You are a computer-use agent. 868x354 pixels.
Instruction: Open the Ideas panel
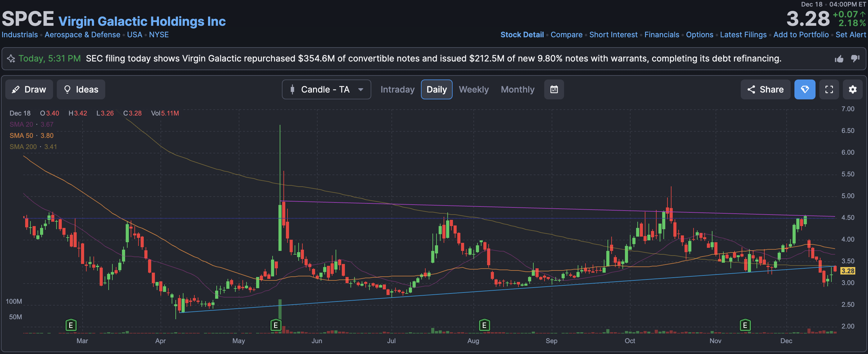coord(81,89)
